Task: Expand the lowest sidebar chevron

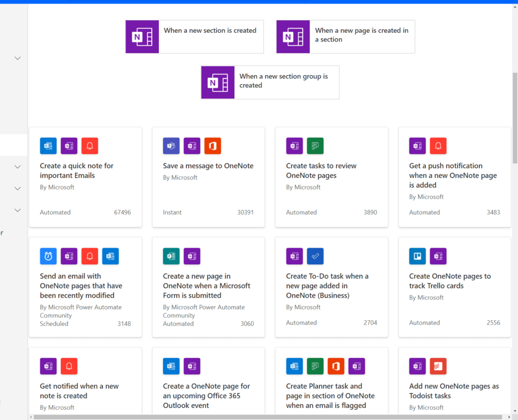Action: (x=18, y=210)
